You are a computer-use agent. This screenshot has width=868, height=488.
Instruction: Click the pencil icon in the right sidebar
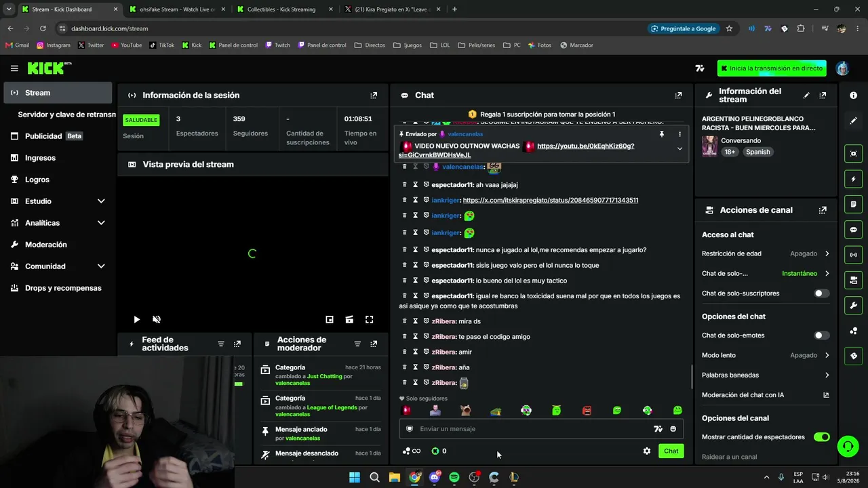[853, 121]
